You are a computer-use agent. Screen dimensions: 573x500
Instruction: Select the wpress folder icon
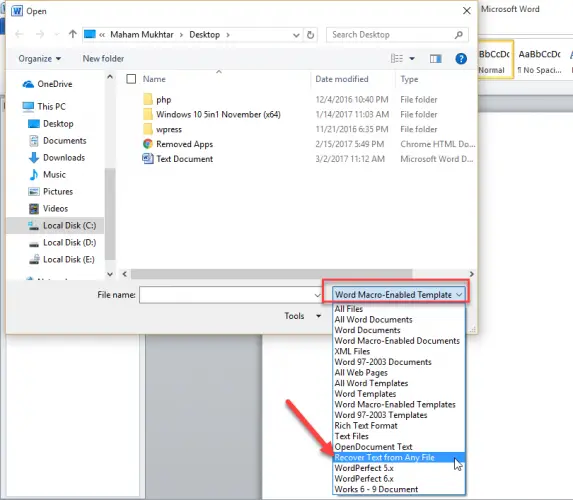point(148,129)
